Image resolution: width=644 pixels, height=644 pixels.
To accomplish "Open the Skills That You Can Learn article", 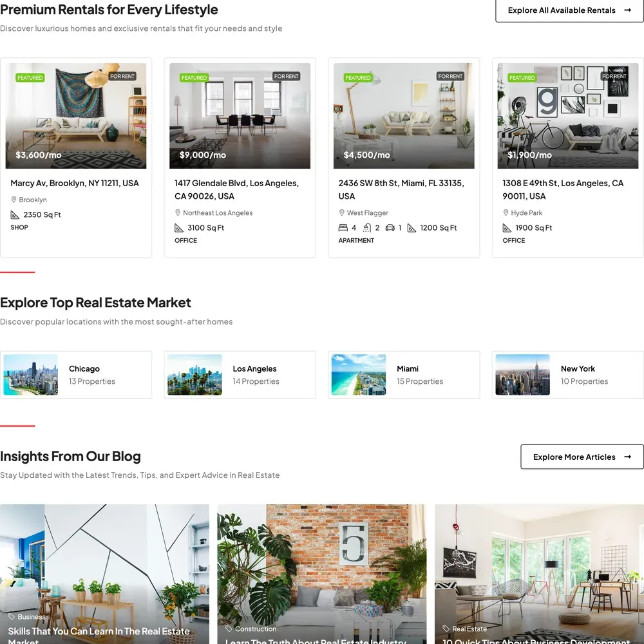I will click(x=99, y=636).
